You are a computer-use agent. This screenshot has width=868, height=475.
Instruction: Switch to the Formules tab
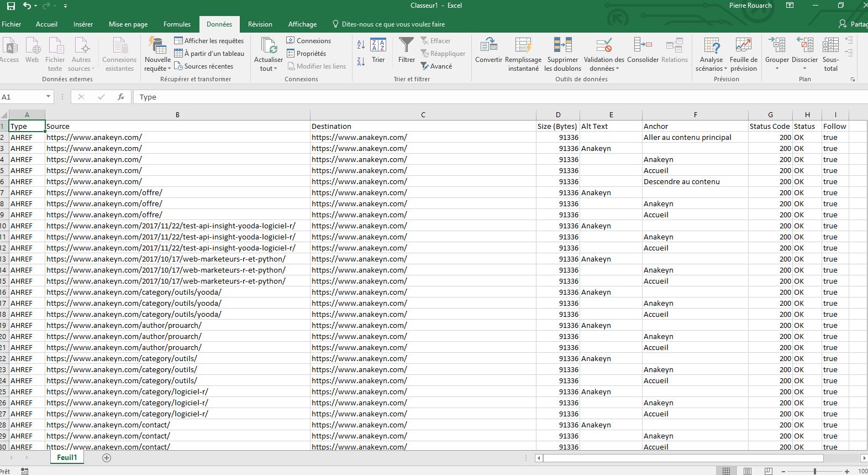[x=177, y=24]
